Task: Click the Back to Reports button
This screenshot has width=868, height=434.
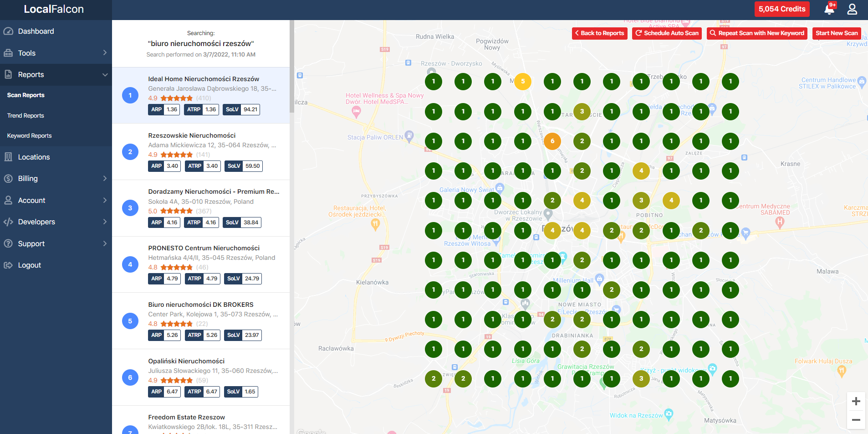Action: click(599, 33)
